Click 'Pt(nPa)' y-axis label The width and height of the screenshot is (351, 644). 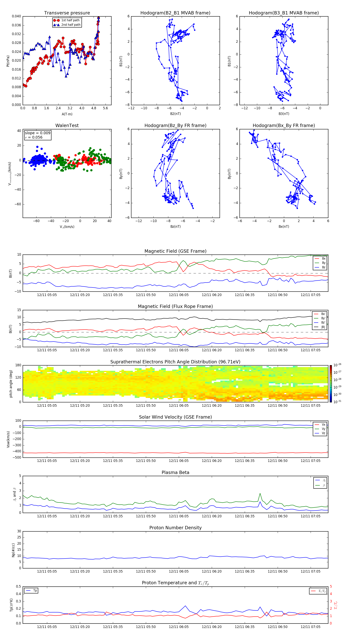click(x=8, y=61)
